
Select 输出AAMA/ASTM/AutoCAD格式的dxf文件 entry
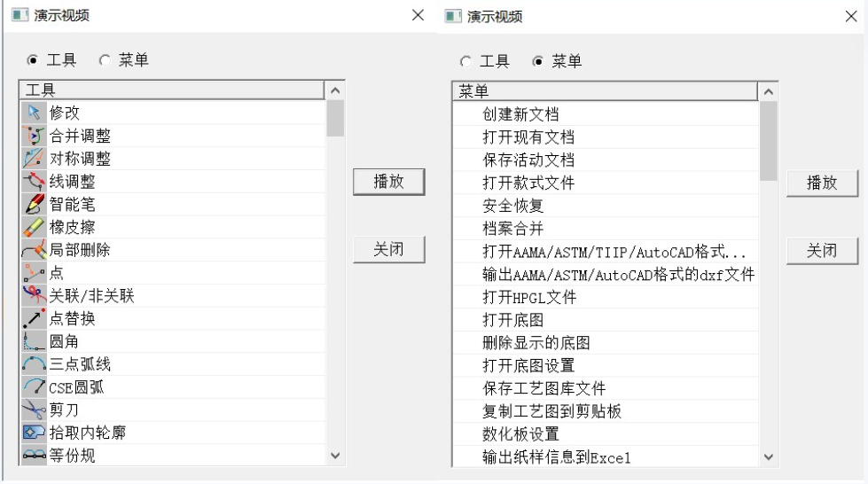[x=606, y=274]
